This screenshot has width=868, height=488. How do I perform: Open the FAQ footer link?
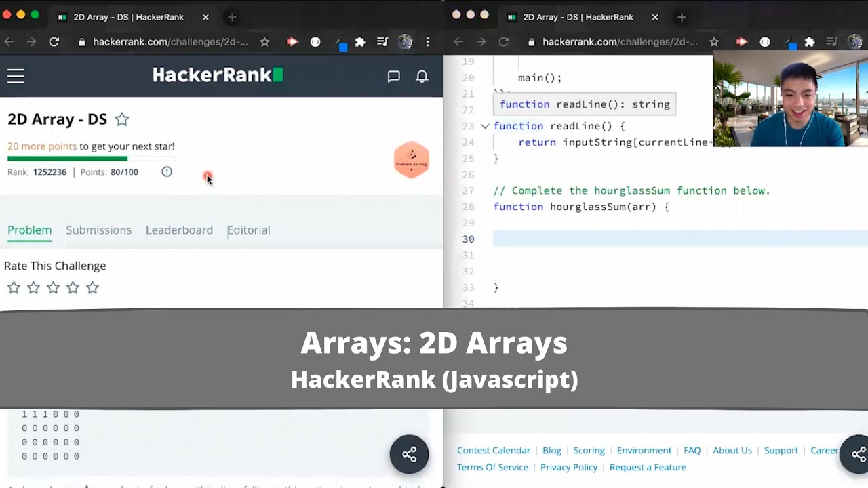692,450
